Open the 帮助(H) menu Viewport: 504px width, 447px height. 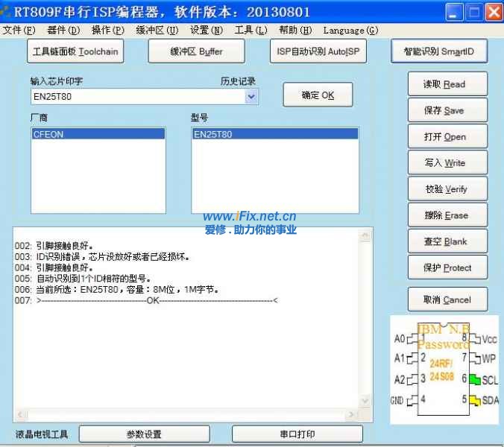click(x=295, y=31)
